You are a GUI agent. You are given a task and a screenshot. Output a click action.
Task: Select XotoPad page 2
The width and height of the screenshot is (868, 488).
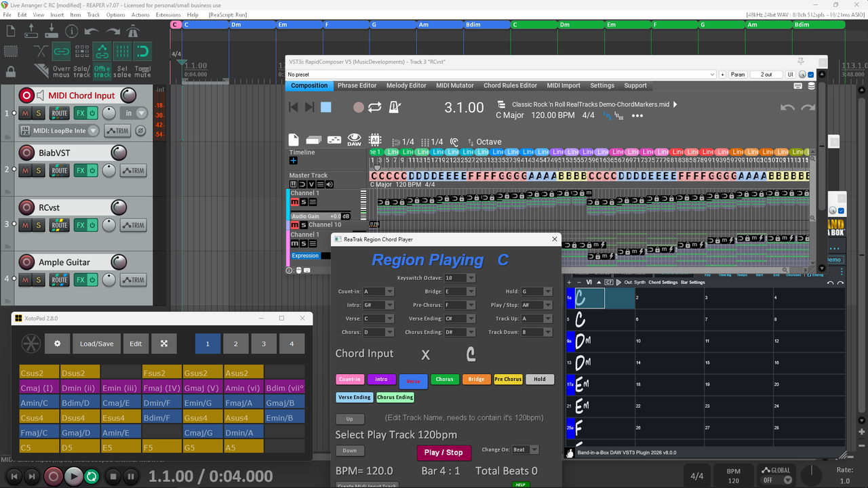coord(236,344)
